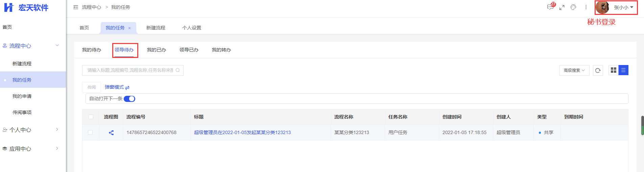Open the 首页 page tab

(84, 28)
